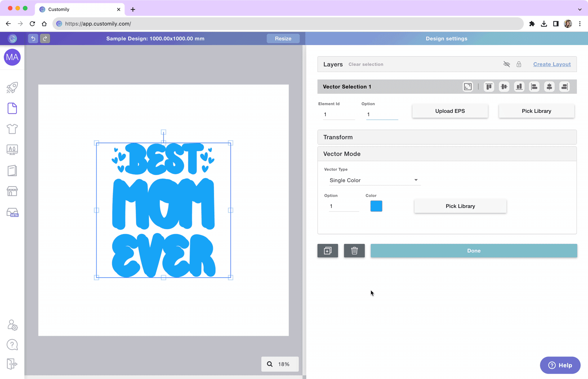Open a new browser tab
The height and width of the screenshot is (379, 588).
[133, 9]
